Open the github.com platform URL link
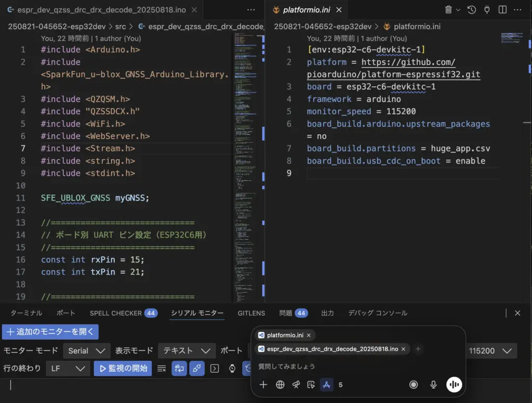Image resolution: width=532 pixels, height=403 pixels. 394,68
